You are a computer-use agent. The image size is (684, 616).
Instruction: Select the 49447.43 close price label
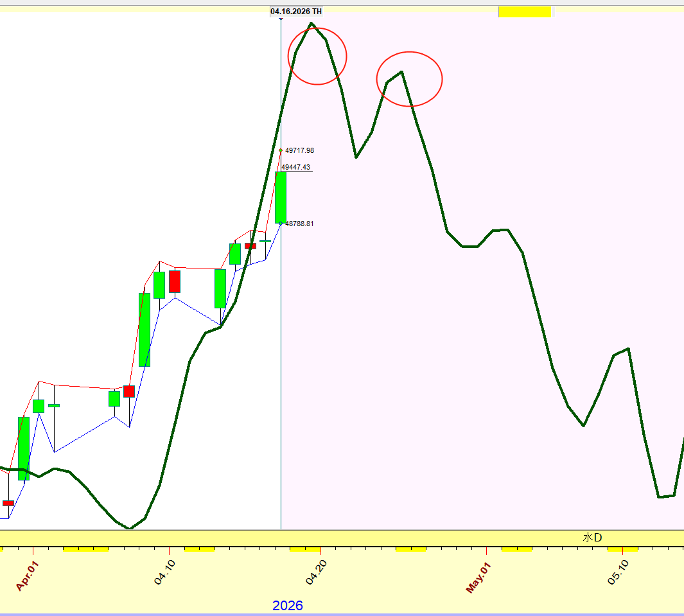tap(296, 167)
